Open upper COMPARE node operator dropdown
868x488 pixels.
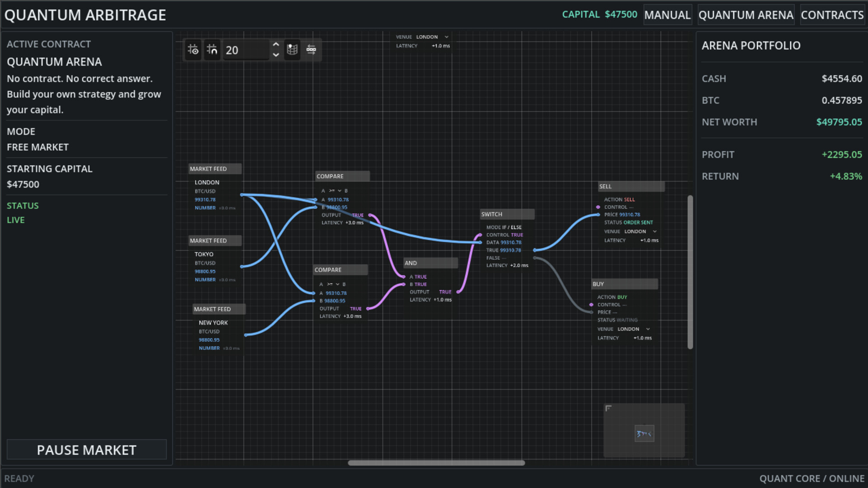click(335, 191)
